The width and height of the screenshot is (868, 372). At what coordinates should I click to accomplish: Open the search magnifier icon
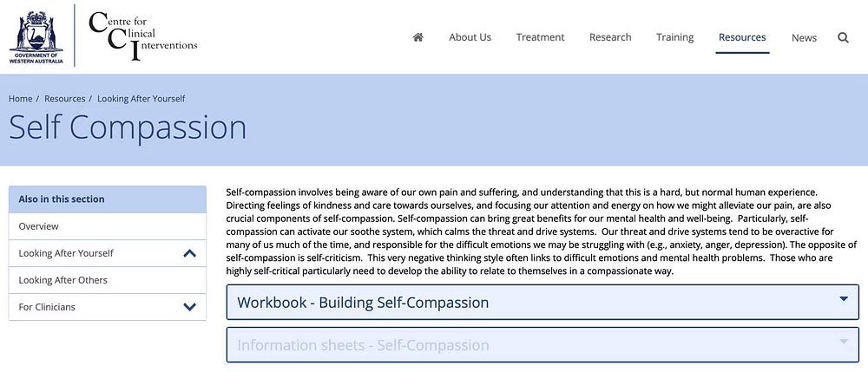(843, 37)
